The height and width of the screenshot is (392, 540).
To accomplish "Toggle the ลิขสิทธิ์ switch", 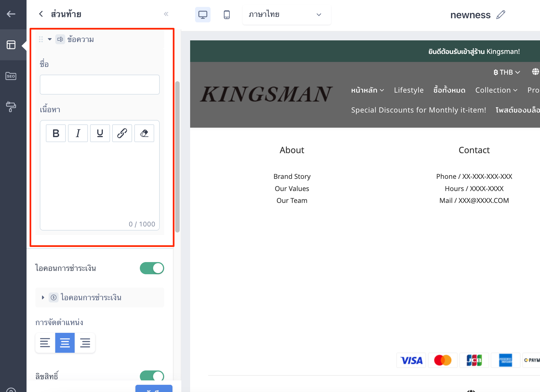I will tap(152, 376).
